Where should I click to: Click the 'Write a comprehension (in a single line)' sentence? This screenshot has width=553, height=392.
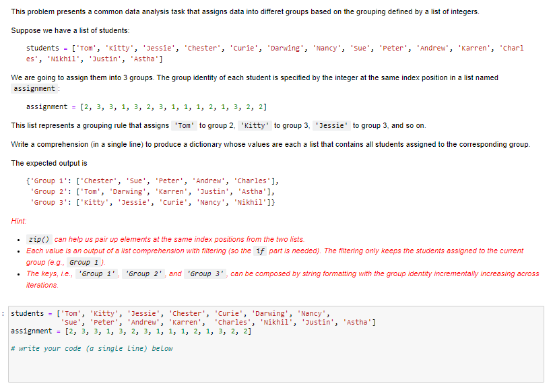[x=271, y=145]
